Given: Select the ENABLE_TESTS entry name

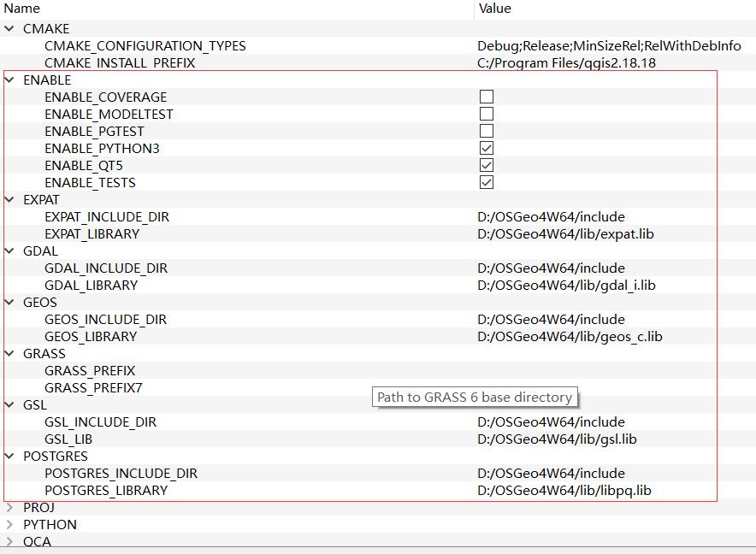Looking at the screenshot, I should tap(90, 183).
